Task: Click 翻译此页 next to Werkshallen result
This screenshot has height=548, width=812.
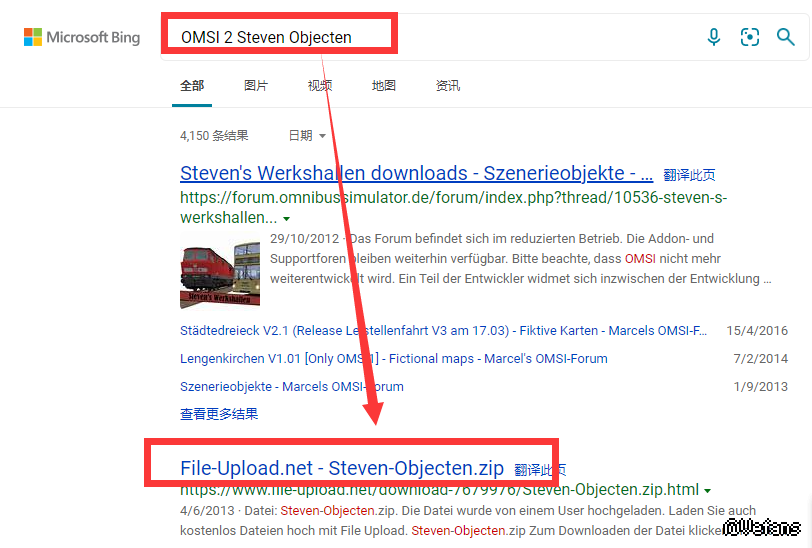Action: point(689,175)
